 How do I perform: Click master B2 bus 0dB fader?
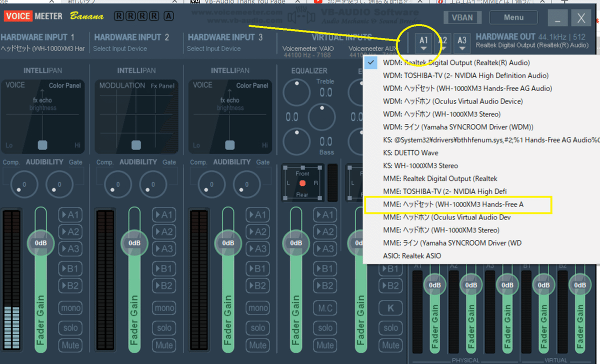(x=579, y=285)
